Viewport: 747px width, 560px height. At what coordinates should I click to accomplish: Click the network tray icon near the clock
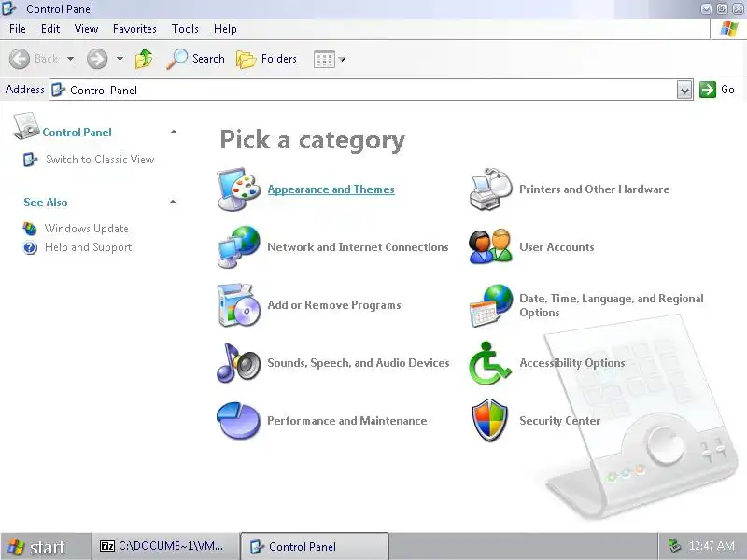pyautogui.click(x=674, y=545)
